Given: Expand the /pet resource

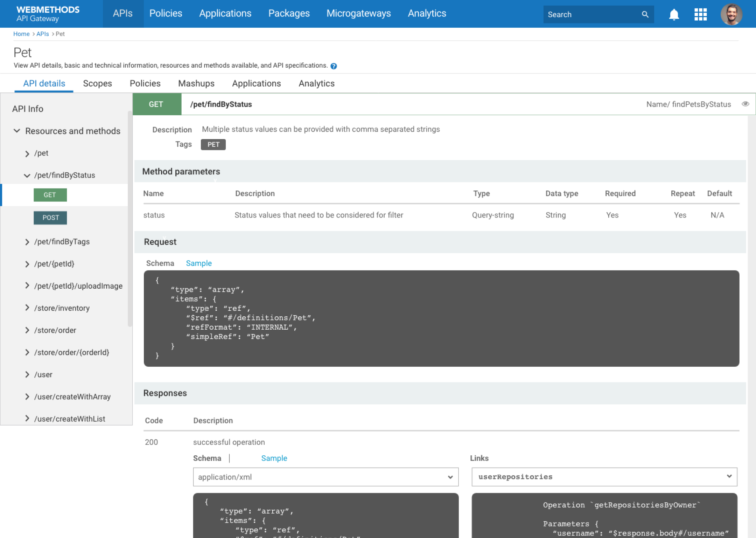Looking at the screenshot, I should pos(27,153).
